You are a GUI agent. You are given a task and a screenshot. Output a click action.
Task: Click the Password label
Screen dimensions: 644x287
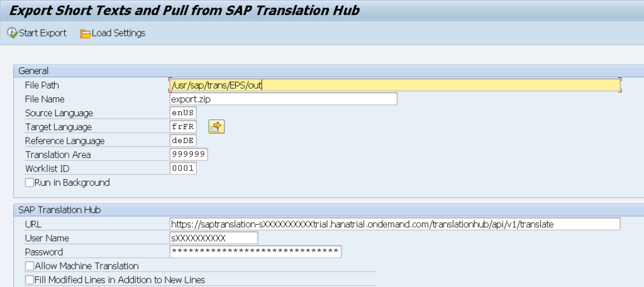pos(44,252)
